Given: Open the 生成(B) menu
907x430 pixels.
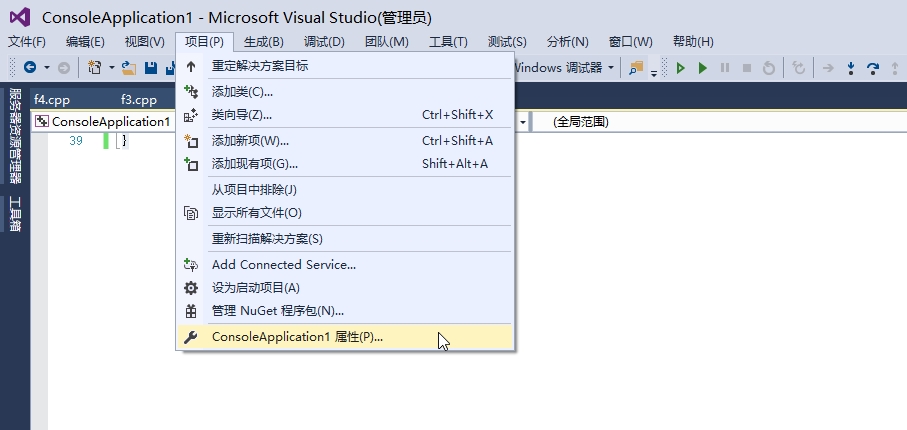Looking at the screenshot, I should click(264, 42).
